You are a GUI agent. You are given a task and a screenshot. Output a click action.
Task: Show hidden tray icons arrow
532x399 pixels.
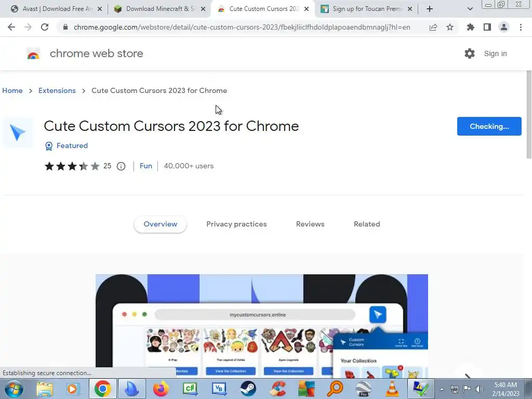pos(442,389)
